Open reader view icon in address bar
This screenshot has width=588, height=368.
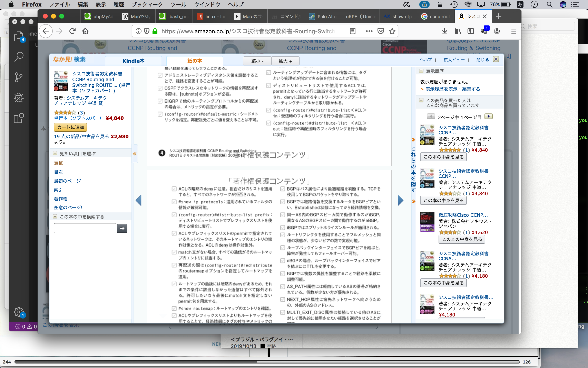coord(352,31)
